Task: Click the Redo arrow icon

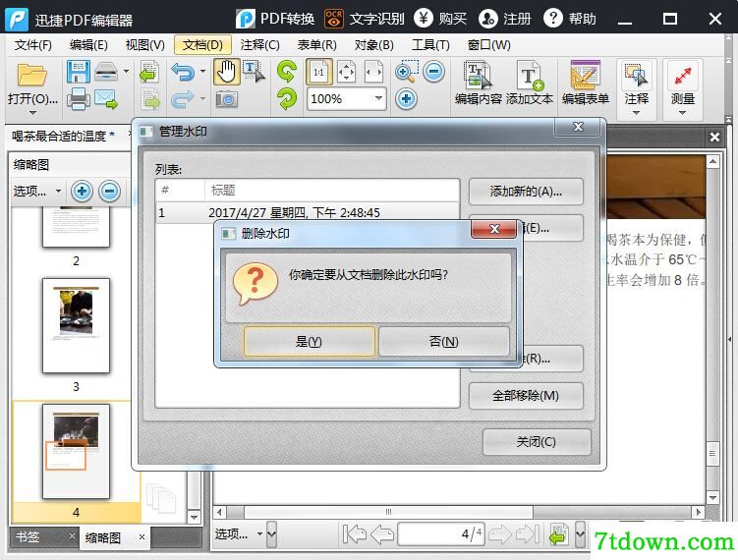Action: (x=183, y=99)
